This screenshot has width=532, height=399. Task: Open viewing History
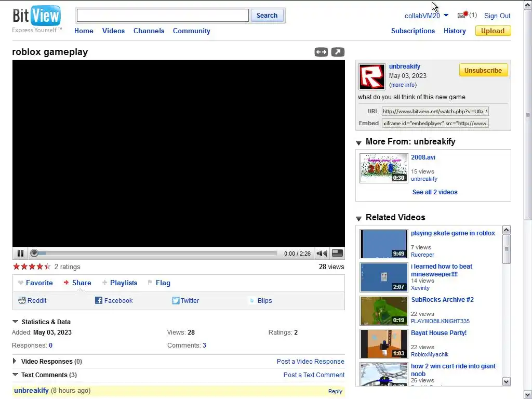[455, 31]
